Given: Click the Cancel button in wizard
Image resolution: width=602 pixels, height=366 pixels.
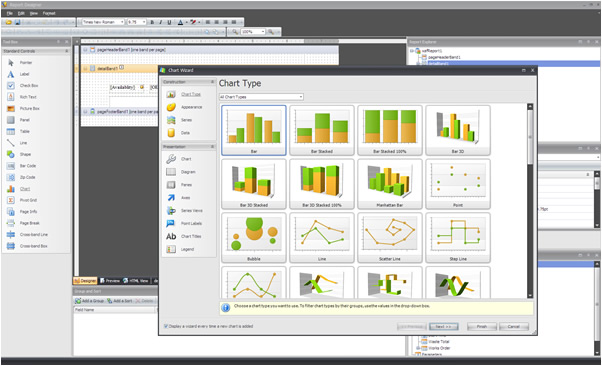Looking at the screenshot, I should click(514, 326).
